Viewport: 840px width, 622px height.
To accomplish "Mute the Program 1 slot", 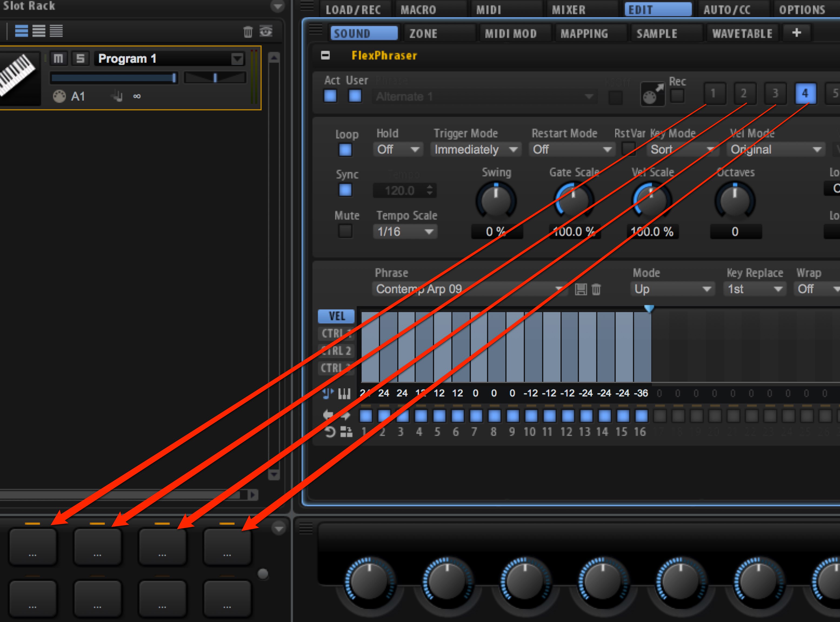I will click(x=58, y=58).
